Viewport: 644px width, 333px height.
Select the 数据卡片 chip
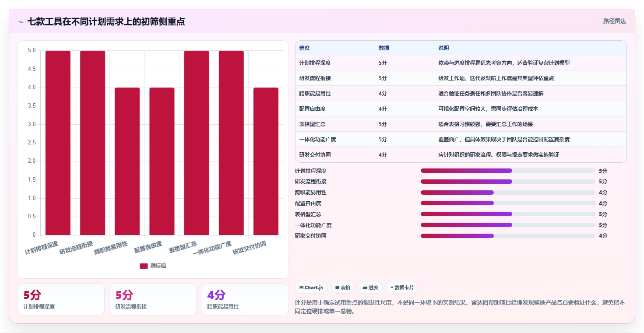click(x=402, y=287)
